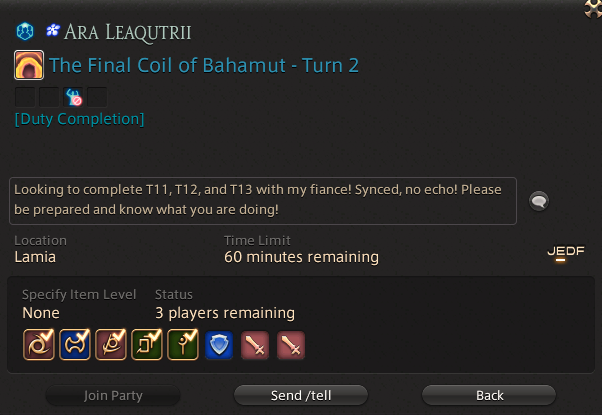The width and height of the screenshot is (602, 415).
Task: Select the filled Warrior tank slot
Action: click(x=75, y=344)
